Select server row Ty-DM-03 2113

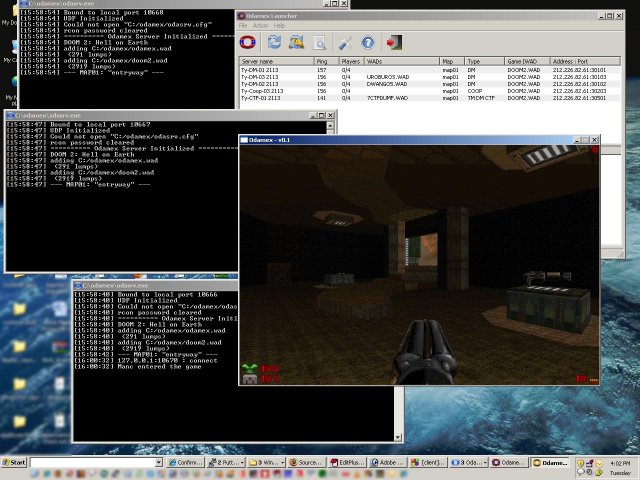pos(430,77)
